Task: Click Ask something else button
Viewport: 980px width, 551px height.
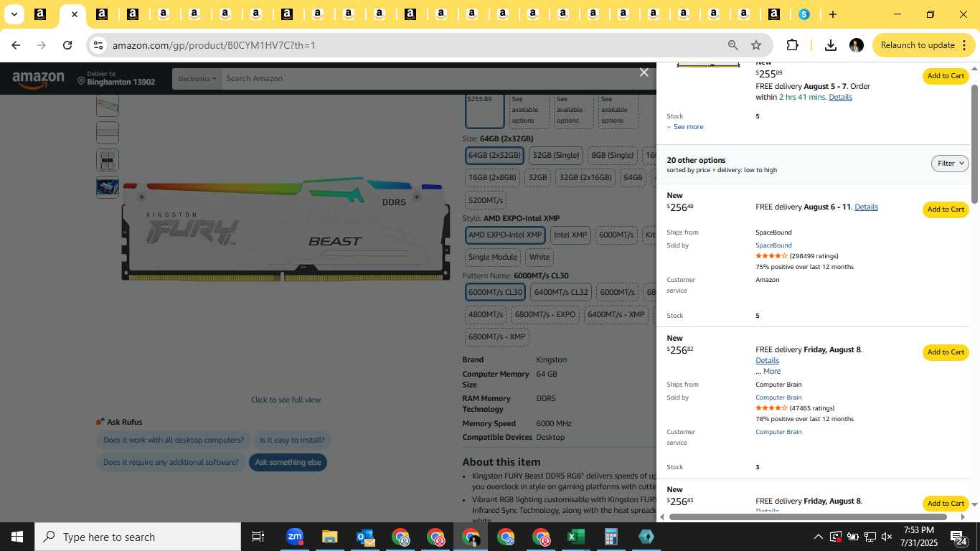Action: (x=288, y=463)
